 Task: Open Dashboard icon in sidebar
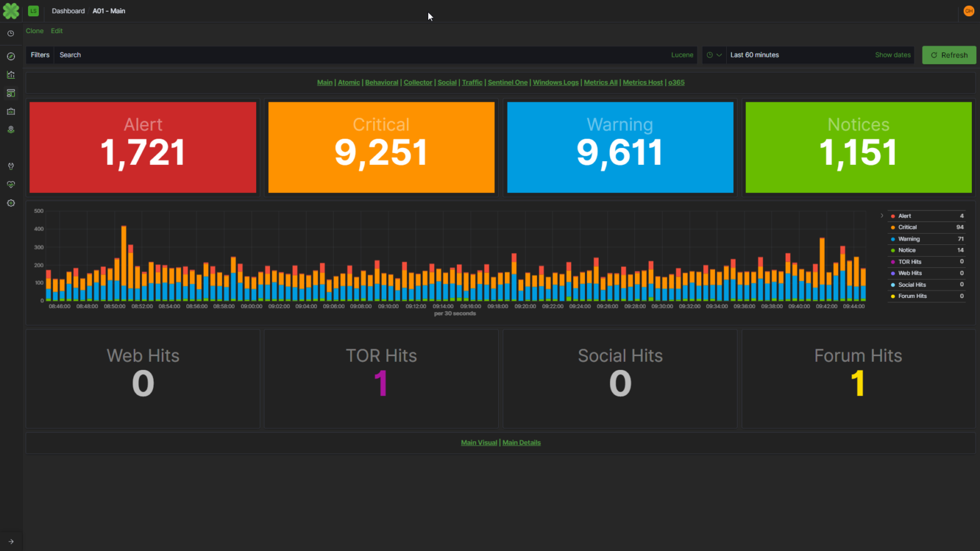click(x=11, y=93)
